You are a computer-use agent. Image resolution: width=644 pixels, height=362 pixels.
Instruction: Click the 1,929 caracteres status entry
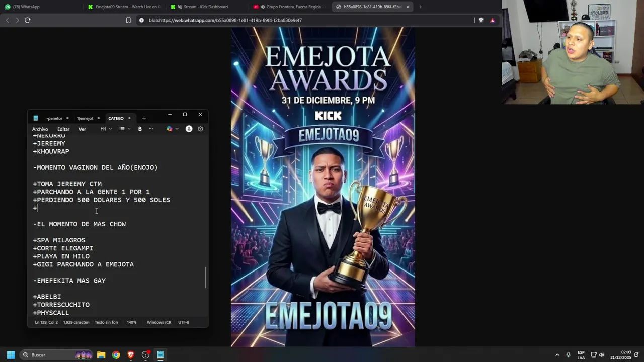point(76,322)
